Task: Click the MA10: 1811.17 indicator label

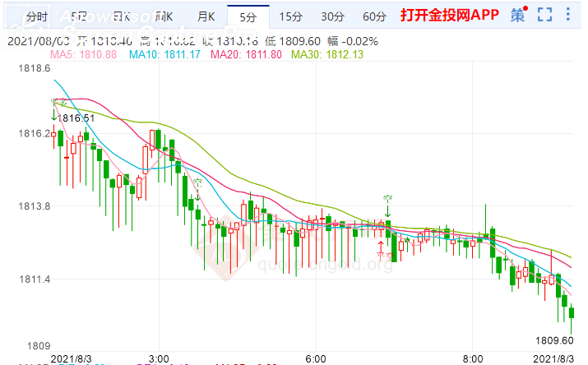Action: click(164, 55)
